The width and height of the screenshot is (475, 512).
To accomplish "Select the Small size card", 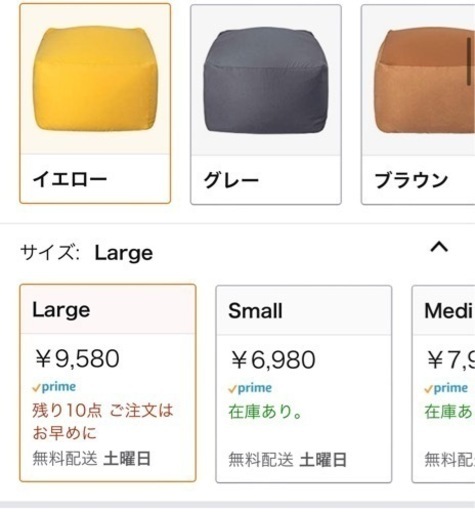I will pyautogui.click(x=304, y=384).
